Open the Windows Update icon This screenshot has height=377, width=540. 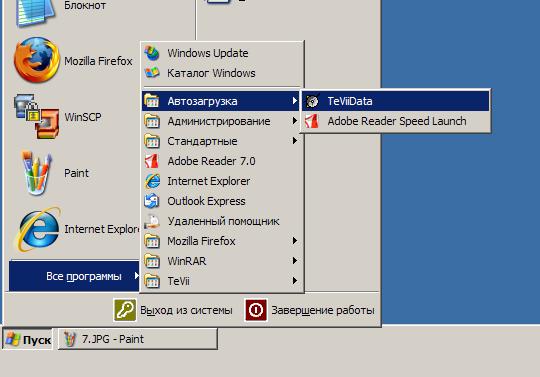(152, 53)
